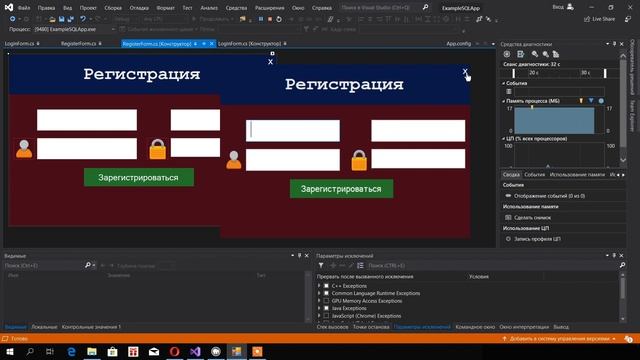Viewport: 640px width, 360px height.
Task: Switch to LoginForm.cs code tab
Action: tap(19, 43)
